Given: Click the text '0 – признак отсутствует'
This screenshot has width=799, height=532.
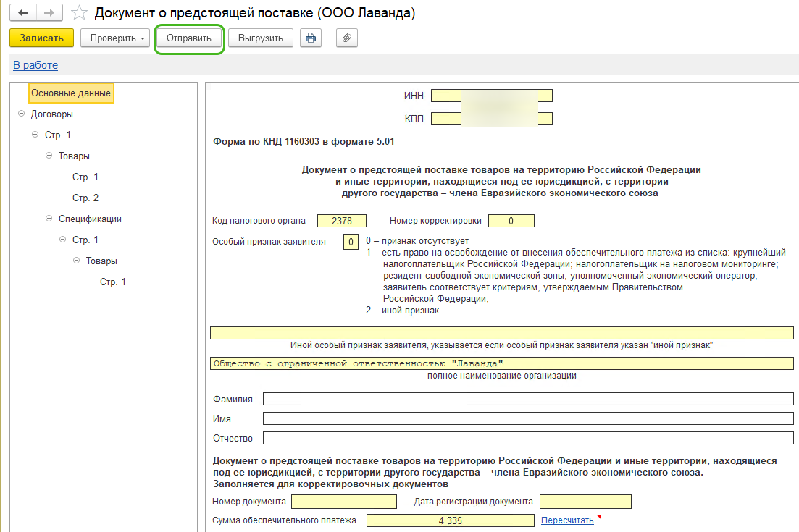Looking at the screenshot, I should [x=417, y=241].
